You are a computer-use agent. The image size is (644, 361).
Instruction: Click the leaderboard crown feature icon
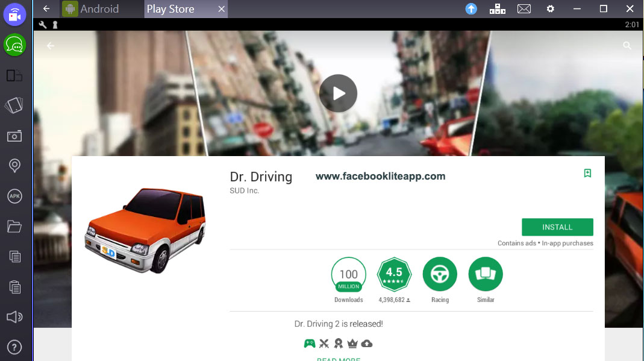352,344
